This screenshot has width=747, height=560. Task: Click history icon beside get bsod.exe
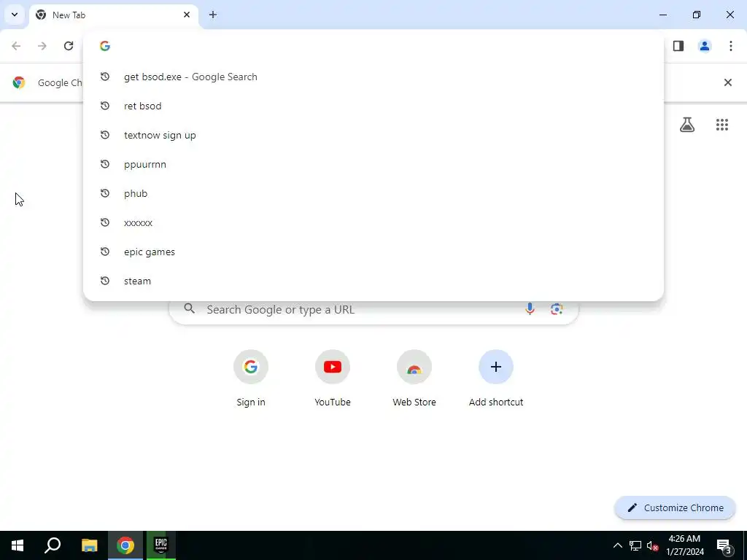tap(105, 77)
